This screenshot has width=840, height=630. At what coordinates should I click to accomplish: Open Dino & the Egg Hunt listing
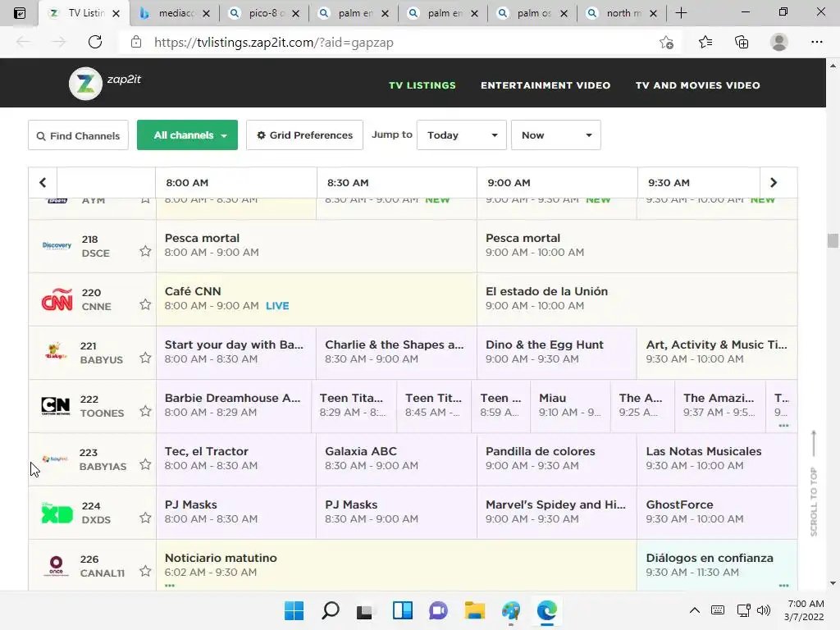coord(557,352)
